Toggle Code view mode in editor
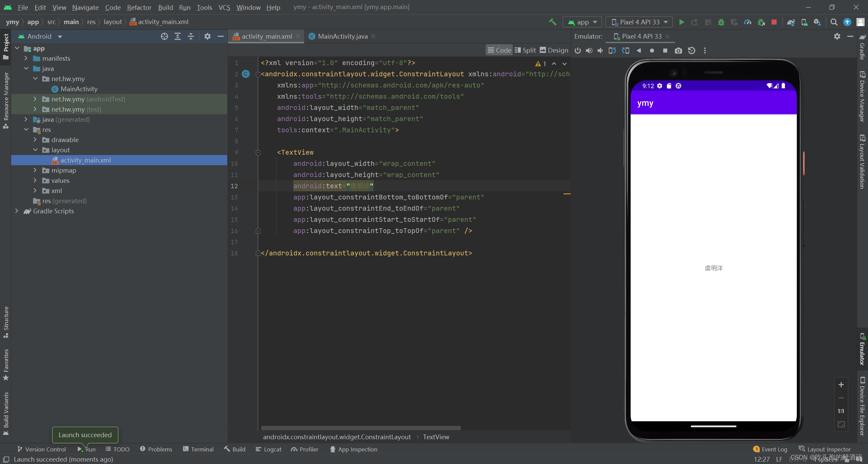This screenshot has width=868, height=464. tap(499, 50)
